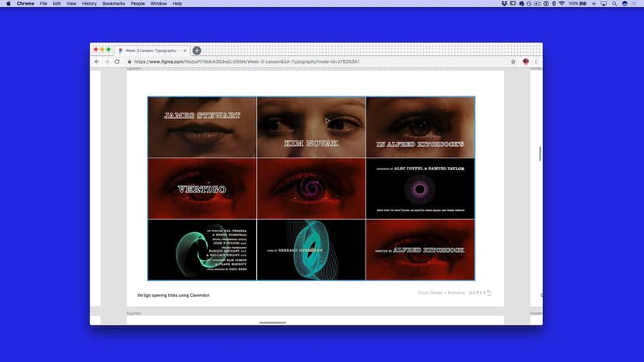Open the Help menu
This screenshot has width=644, height=362.
[x=177, y=4]
